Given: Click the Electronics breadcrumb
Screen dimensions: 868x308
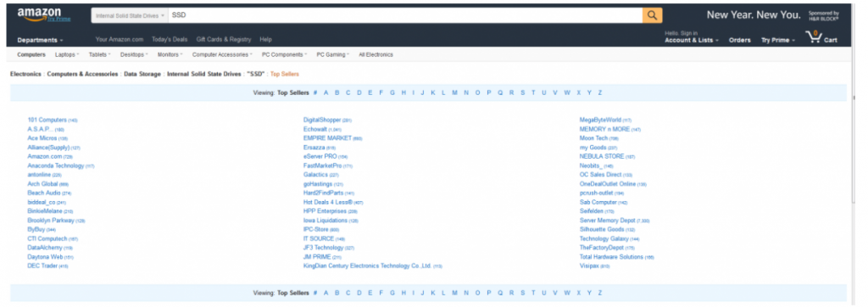Looking at the screenshot, I should coord(25,74).
